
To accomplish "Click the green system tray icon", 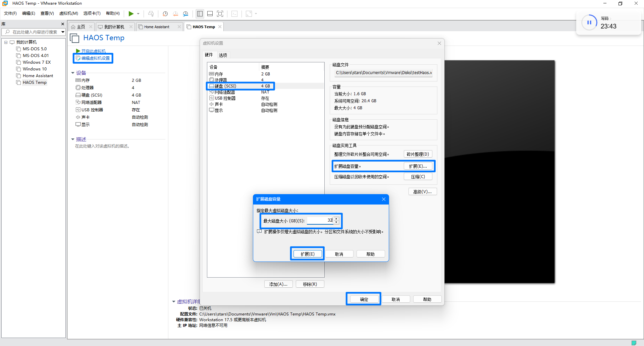I will click(x=635, y=343).
